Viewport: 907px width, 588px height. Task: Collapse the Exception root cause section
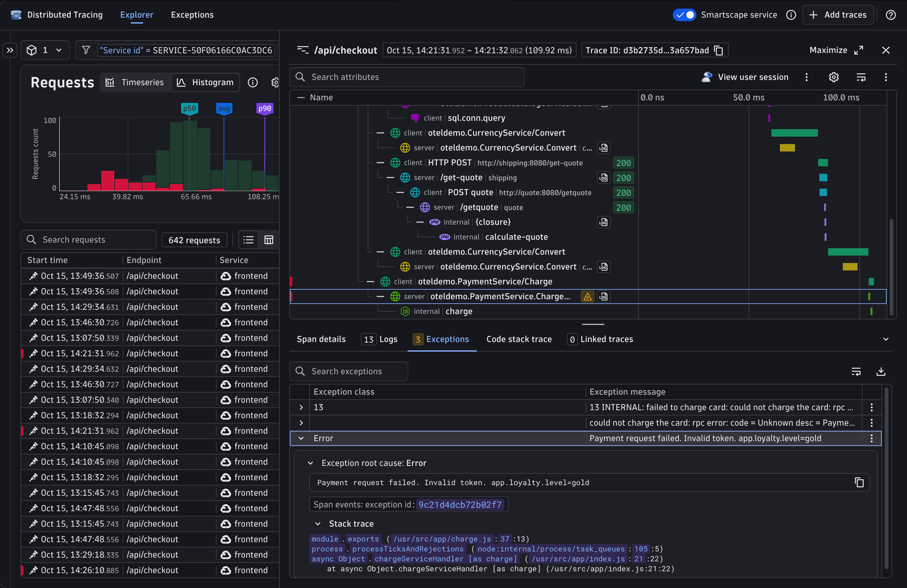pyautogui.click(x=310, y=463)
